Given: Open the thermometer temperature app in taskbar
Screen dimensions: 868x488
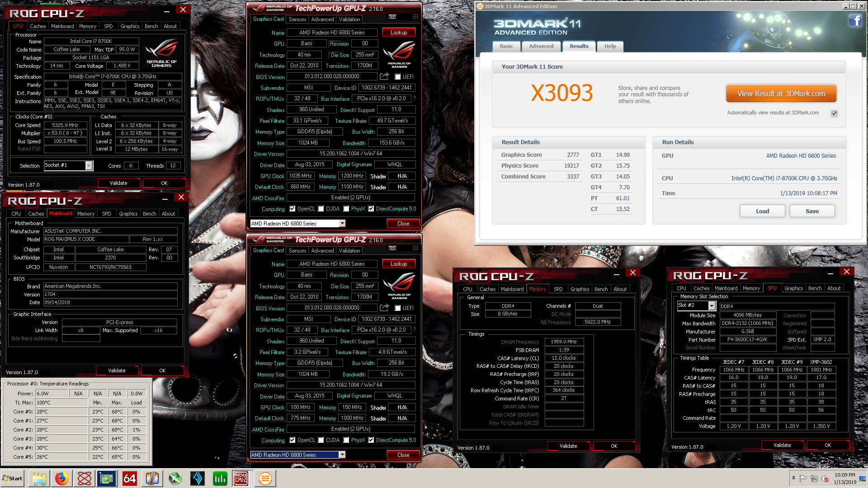Looking at the screenshot, I should pyautogui.click(x=152, y=479).
